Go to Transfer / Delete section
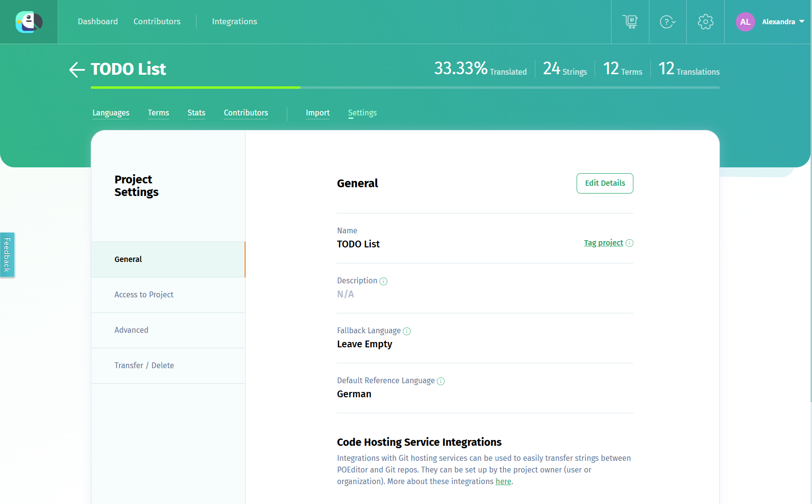This screenshot has width=812, height=504. (144, 366)
